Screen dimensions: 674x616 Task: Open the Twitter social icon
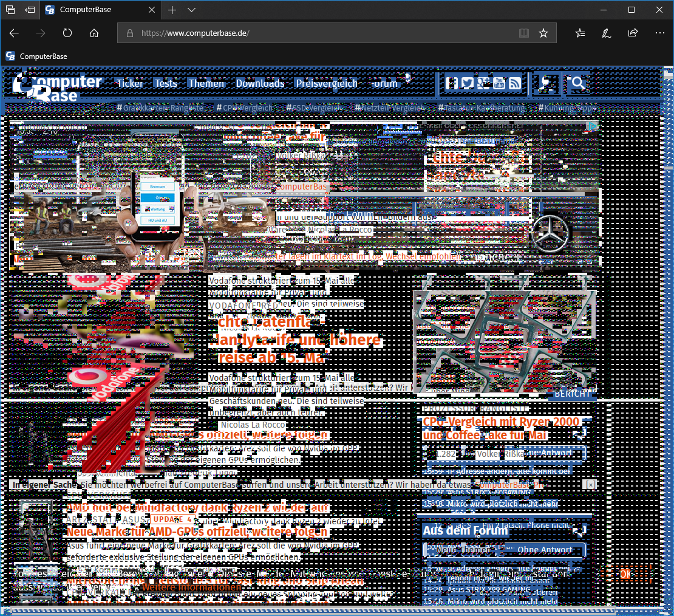click(467, 83)
